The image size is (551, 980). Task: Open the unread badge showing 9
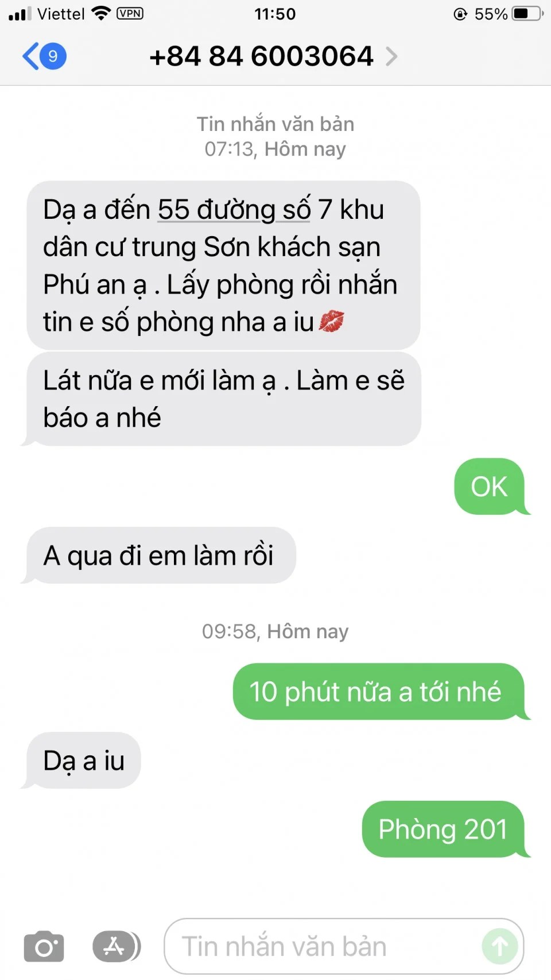pyautogui.click(x=53, y=56)
